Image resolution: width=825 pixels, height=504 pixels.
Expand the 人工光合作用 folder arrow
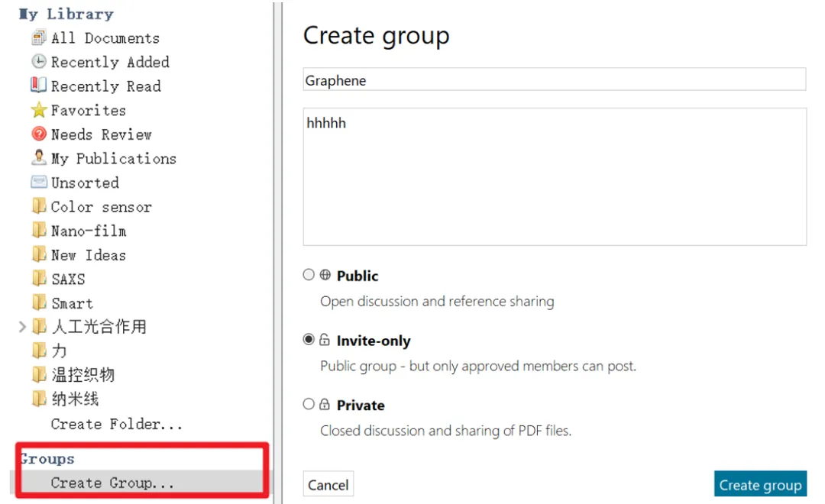pos(22,327)
